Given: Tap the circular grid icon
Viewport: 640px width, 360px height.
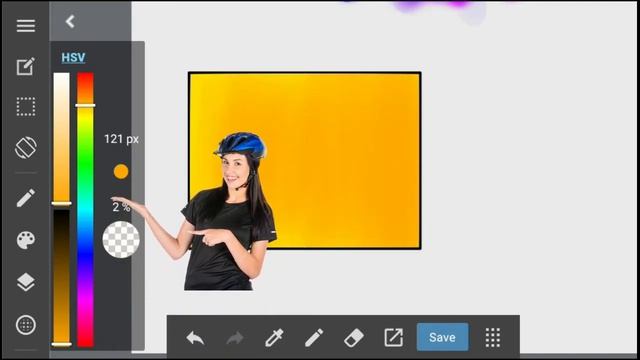Looking at the screenshot, I should click(25, 325).
